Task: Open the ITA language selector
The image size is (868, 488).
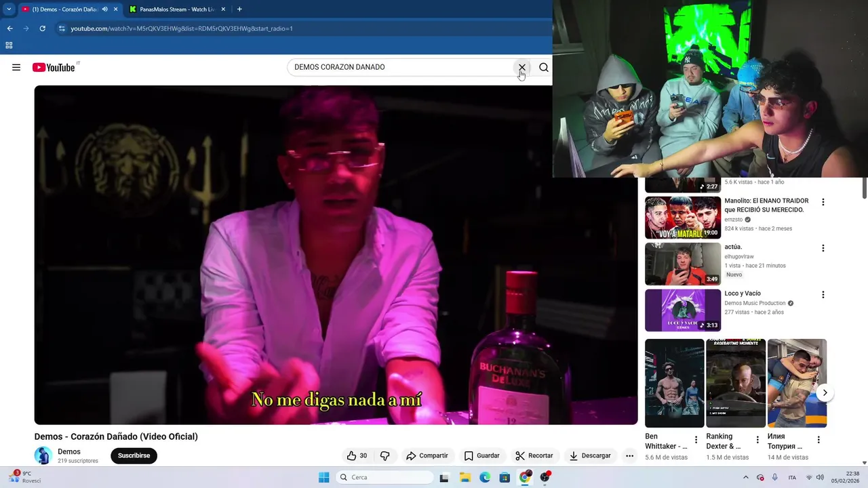Action: point(792,478)
